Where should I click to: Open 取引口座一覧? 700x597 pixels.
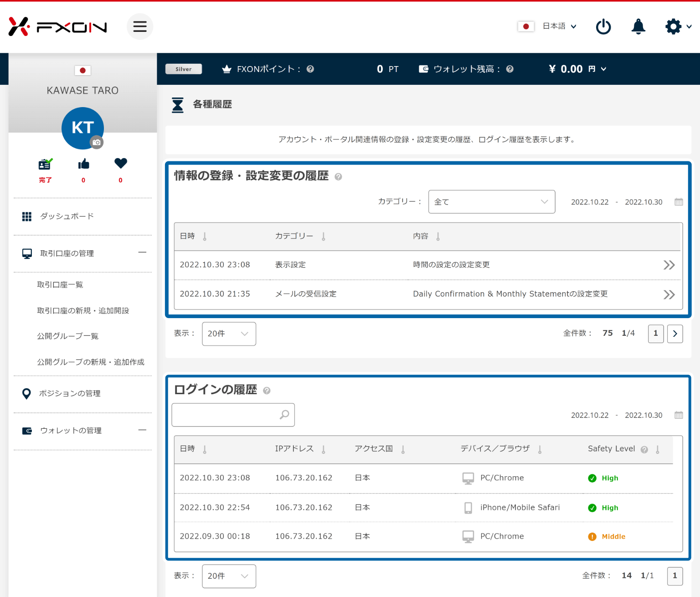pyautogui.click(x=60, y=285)
